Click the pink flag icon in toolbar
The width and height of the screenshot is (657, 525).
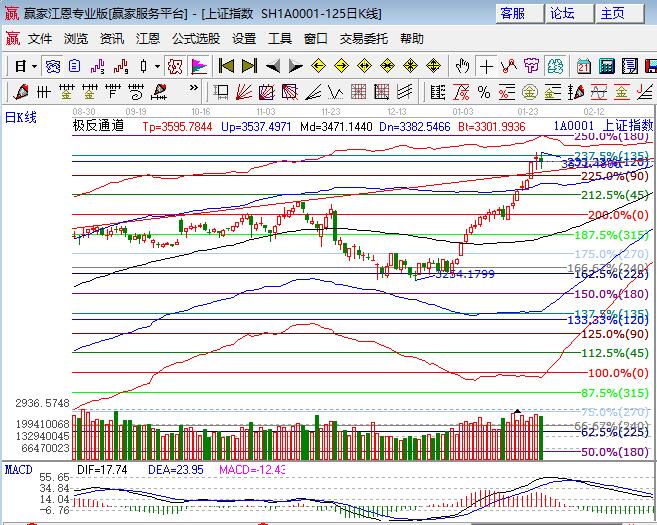pyautogui.click(x=199, y=66)
